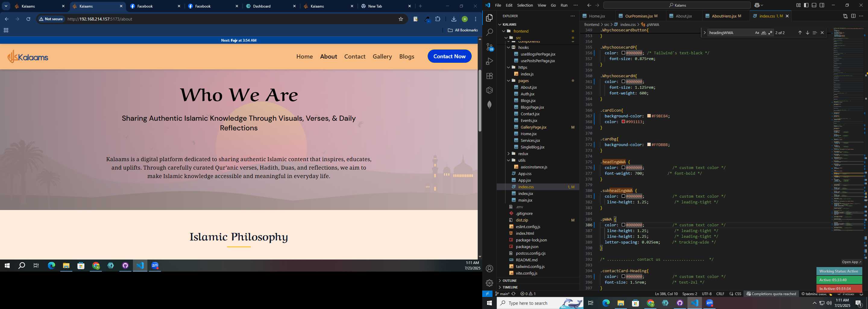868x309 pixels.
Task: Collapse the hooks folder in Explorer
Action: click(x=508, y=48)
